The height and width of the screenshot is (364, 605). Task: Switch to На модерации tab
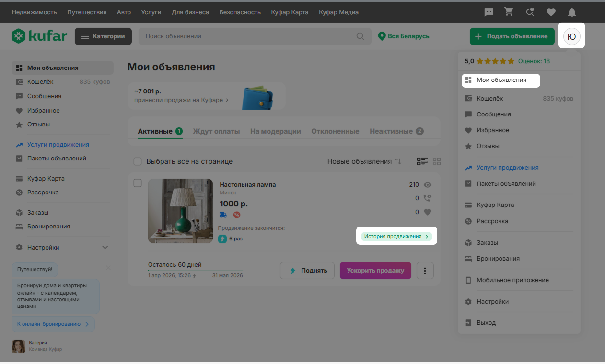[x=276, y=131]
